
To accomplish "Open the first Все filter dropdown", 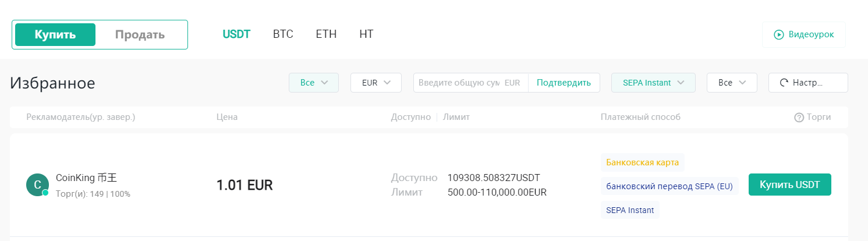I will click(313, 83).
